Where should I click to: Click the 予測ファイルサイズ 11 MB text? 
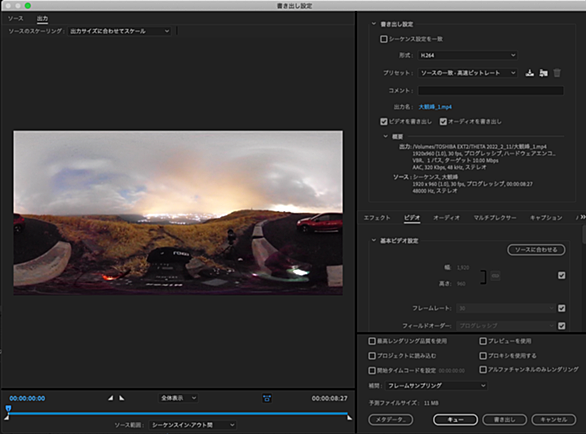point(404,403)
